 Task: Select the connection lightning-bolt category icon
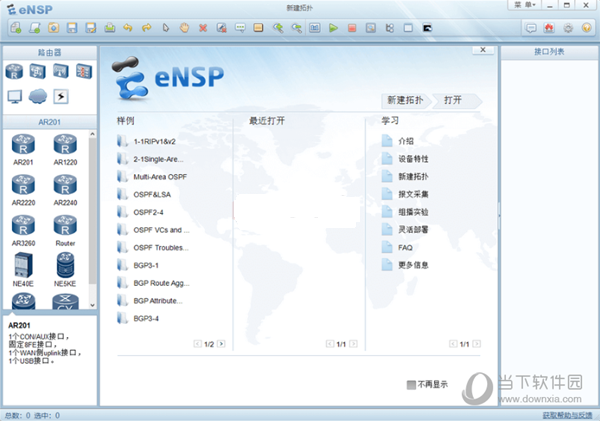[x=61, y=96]
